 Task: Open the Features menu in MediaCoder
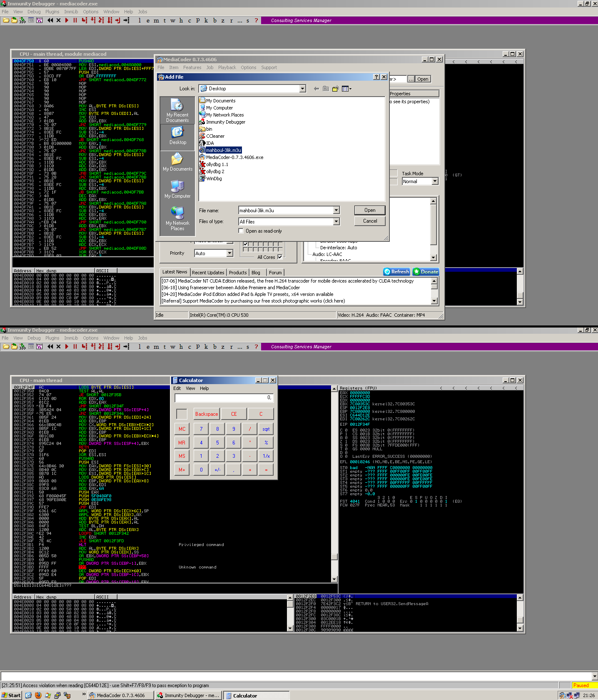192,67
